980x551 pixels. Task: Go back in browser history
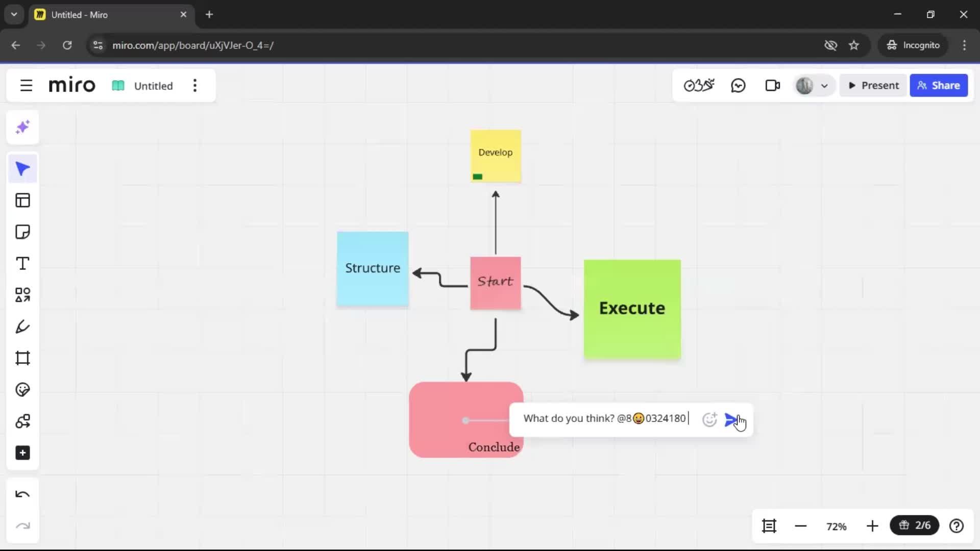tap(16, 45)
